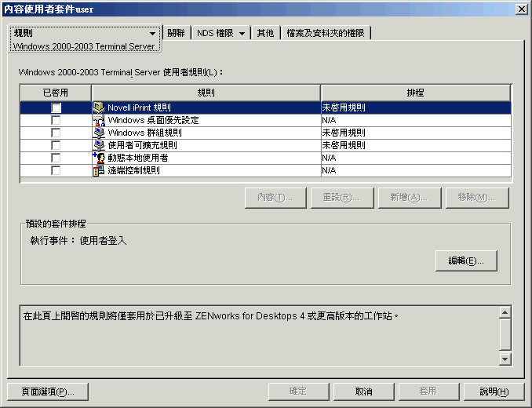Click the 新增(A)... button
Image resolution: width=532 pixels, height=408 pixels.
pos(409,198)
